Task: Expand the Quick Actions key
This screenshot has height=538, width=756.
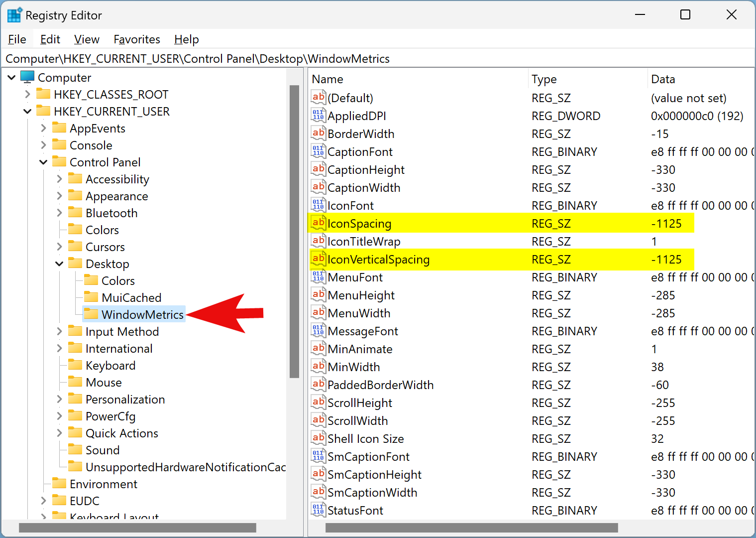Action: click(x=59, y=433)
